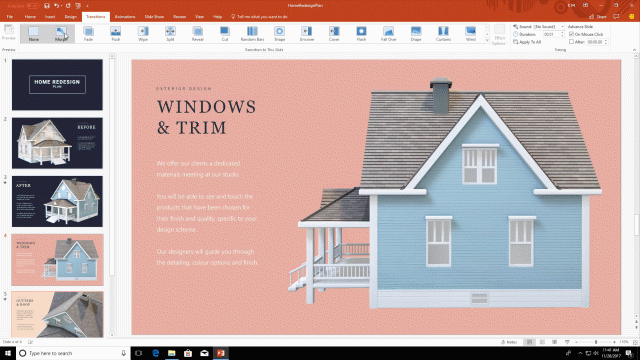Open the Home tab

click(x=30, y=17)
